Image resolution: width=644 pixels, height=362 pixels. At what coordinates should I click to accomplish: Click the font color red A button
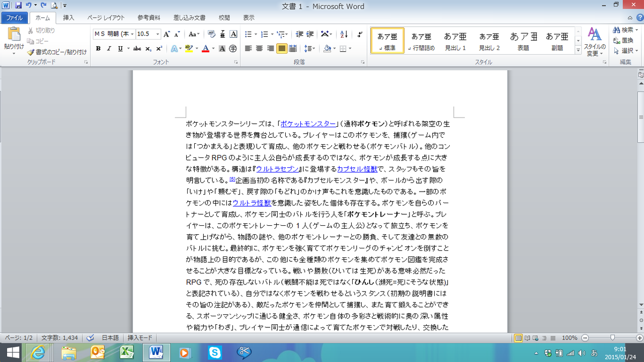coord(205,49)
